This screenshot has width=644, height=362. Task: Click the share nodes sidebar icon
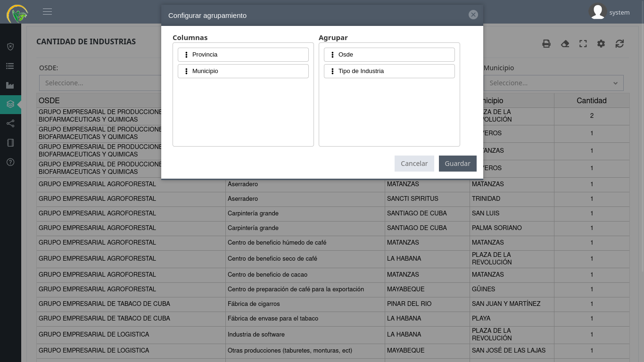pyautogui.click(x=10, y=123)
